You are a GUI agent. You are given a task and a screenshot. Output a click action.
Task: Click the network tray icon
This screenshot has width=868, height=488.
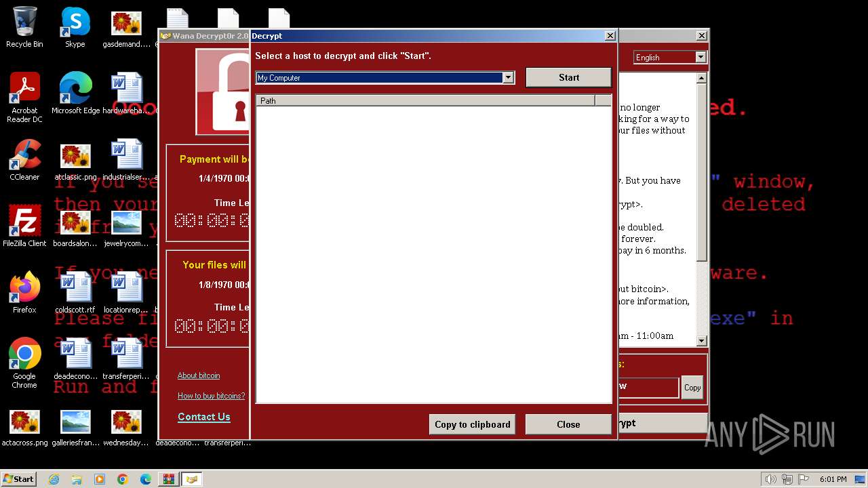(787, 479)
